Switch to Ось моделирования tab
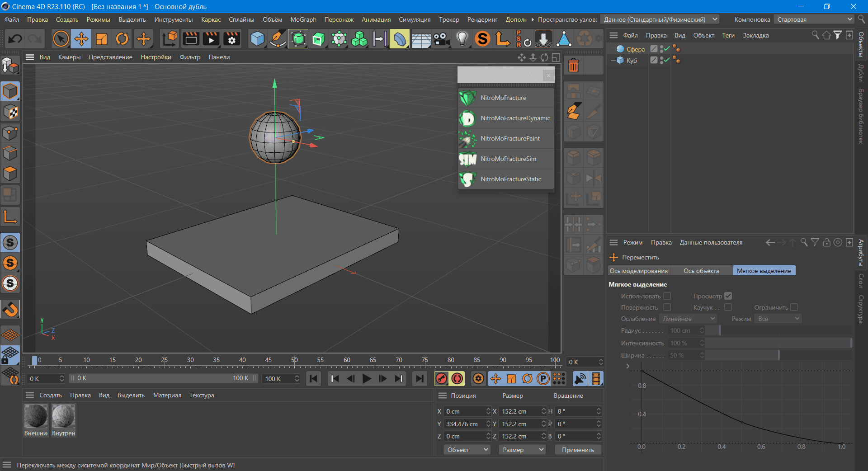Viewport: 868px width, 471px height. [x=638, y=271]
